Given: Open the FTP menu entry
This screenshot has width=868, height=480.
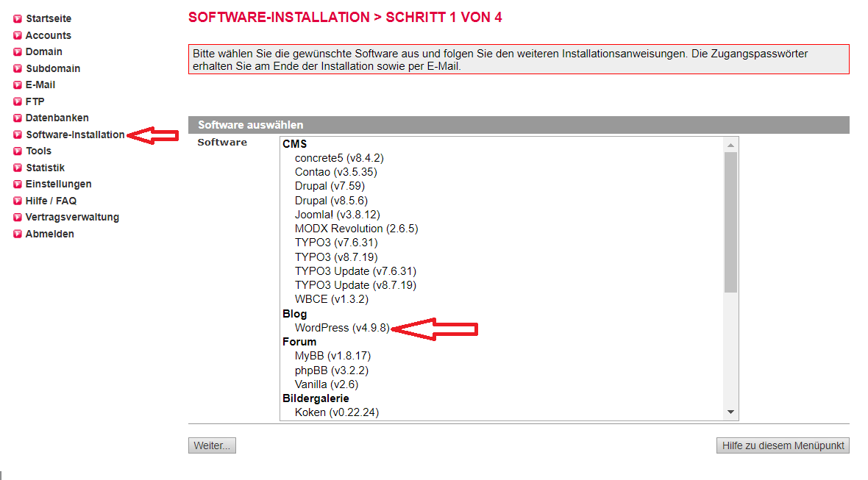Looking at the screenshot, I should pyautogui.click(x=35, y=101).
